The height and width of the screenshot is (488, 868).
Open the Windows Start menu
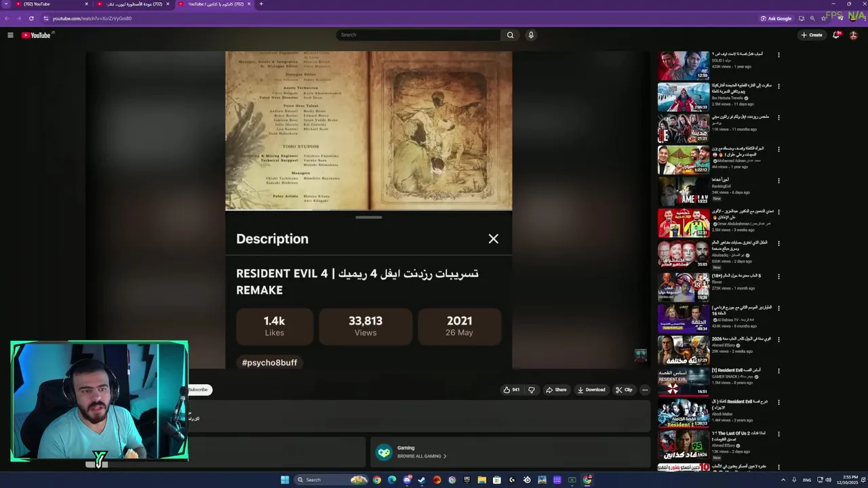pos(285,480)
